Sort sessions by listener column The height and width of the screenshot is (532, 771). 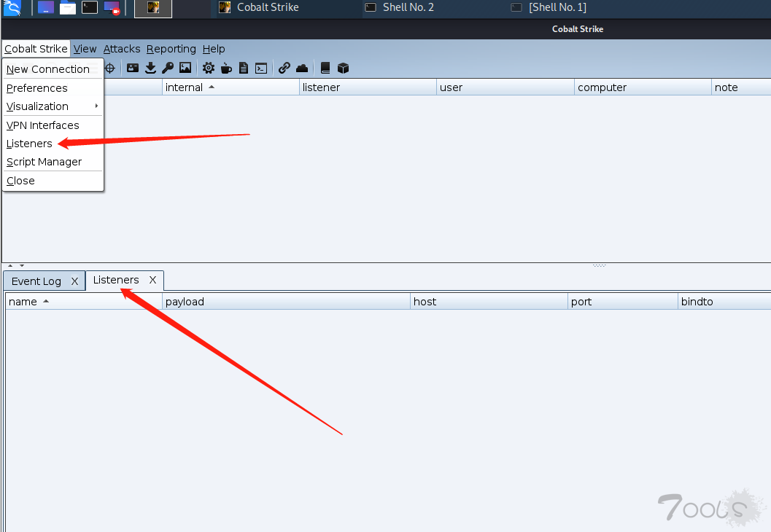point(368,87)
